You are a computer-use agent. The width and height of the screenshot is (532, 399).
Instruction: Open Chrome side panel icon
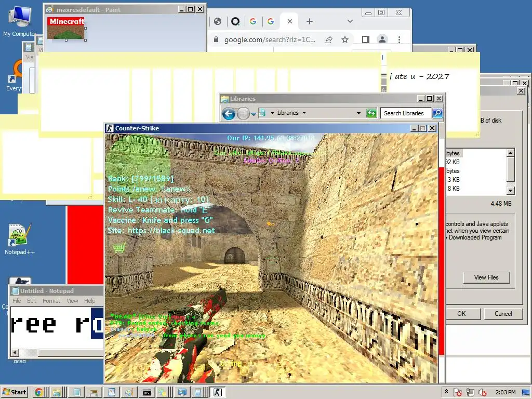pos(365,39)
